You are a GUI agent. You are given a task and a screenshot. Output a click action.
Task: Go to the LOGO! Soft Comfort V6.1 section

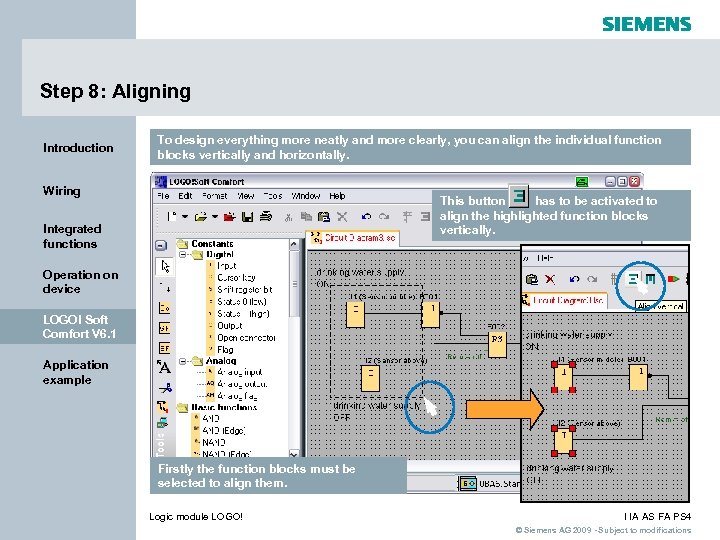pyautogui.click(x=79, y=326)
